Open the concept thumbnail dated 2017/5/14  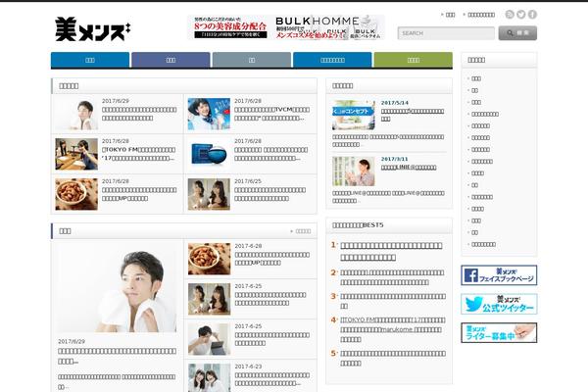(354, 115)
